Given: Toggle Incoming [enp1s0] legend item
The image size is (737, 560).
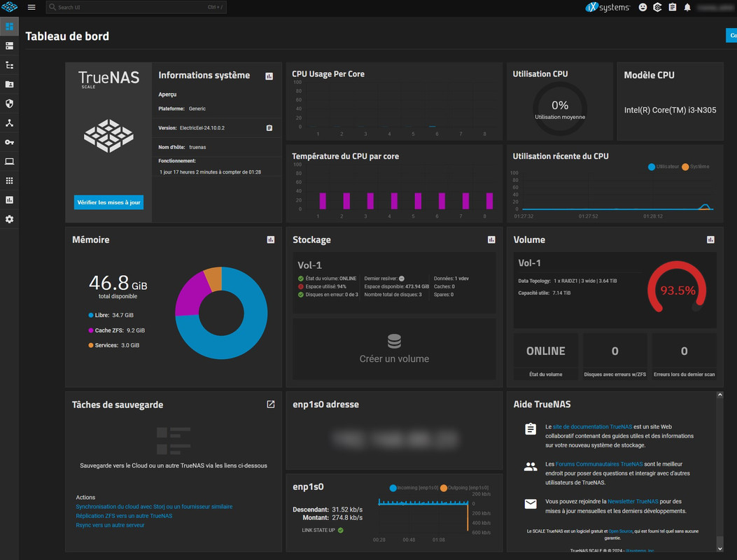Looking at the screenshot, I should tap(414, 488).
